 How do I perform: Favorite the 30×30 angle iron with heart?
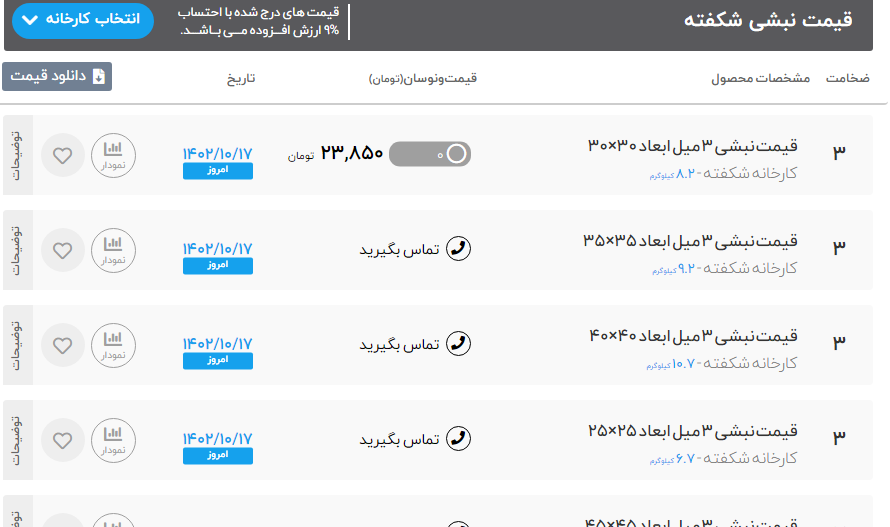[x=63, y=155]
